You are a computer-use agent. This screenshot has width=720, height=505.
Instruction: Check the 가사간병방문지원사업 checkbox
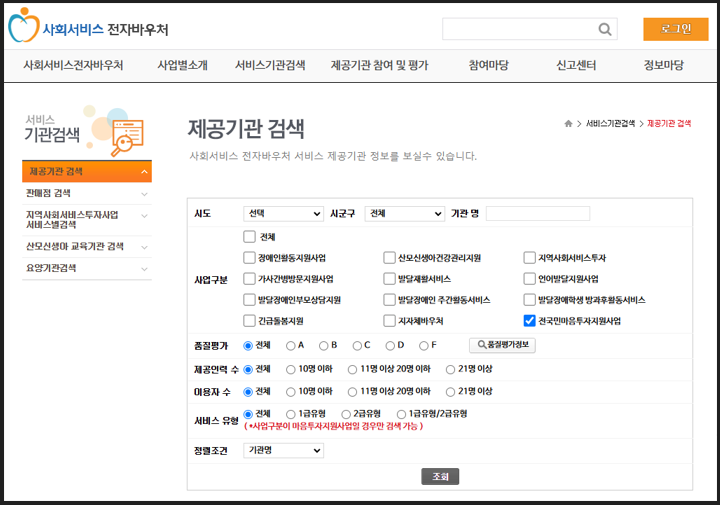pyautogui.click(x=249, y=279)
